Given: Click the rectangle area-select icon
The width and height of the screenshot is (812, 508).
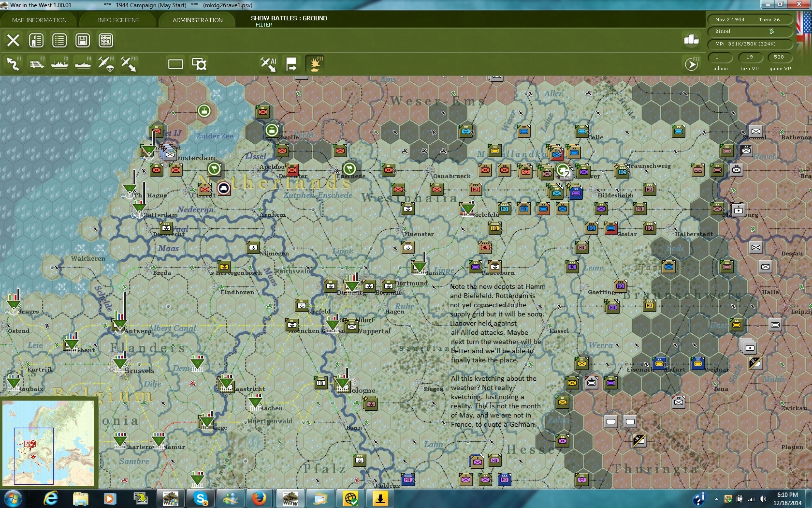Looking at the screenshot, I should [175, 64].
